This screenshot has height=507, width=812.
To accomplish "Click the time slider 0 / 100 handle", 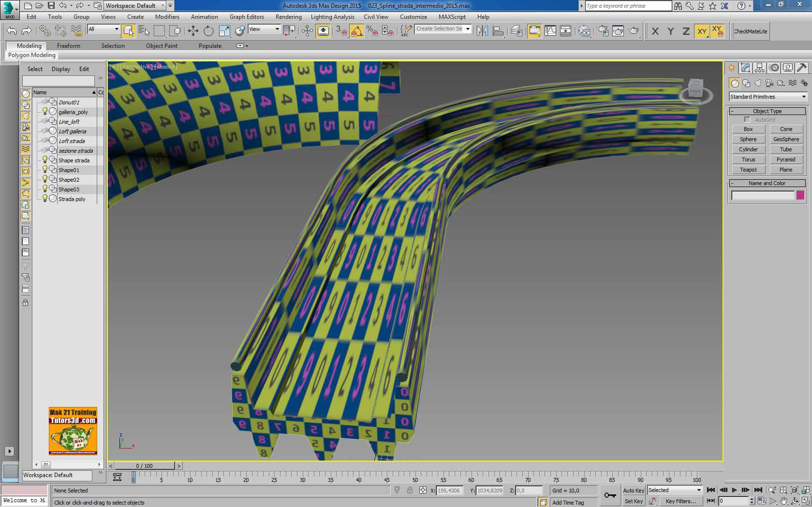I will tap(145, 466).
